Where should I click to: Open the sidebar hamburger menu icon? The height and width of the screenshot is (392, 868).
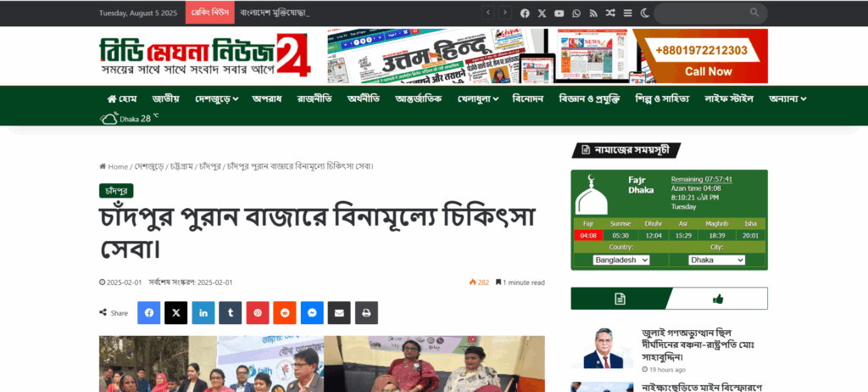(x=627, y=14)
